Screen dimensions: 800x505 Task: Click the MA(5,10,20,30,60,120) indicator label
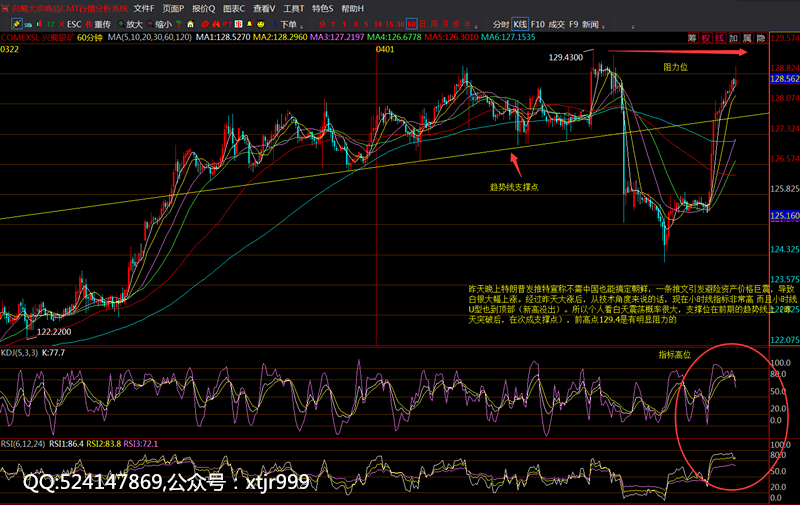click(149, 37)
